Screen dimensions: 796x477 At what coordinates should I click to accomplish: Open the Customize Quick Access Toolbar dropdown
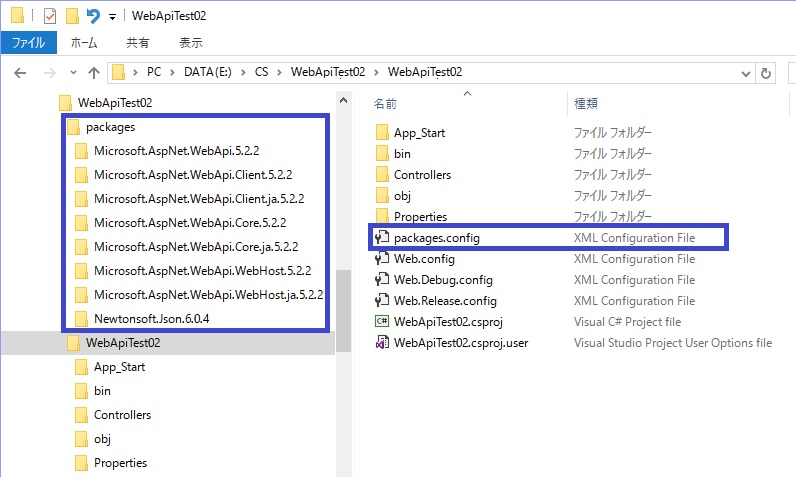pyautogui.click(x=112, y=17)
